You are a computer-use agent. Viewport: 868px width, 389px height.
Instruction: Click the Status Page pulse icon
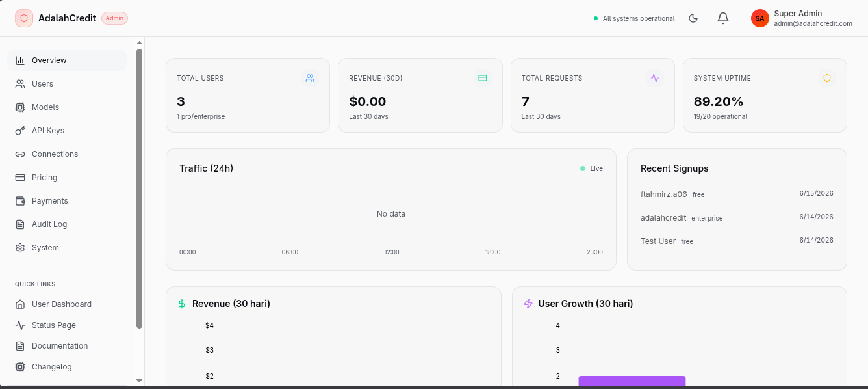(x=20, y=325)
